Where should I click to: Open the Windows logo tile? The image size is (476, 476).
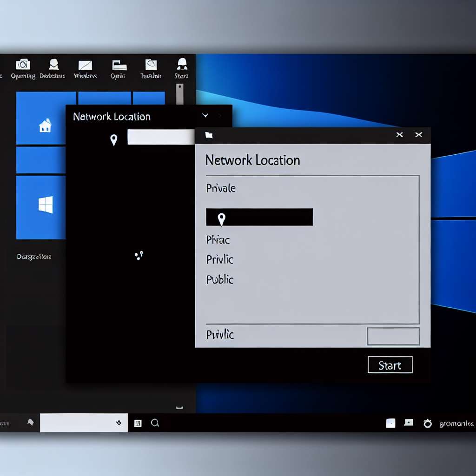pos(46,205)
